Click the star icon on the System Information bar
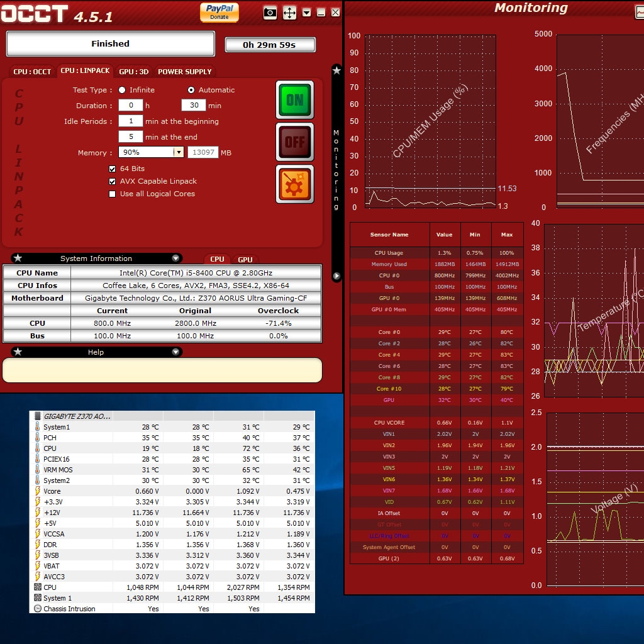 pos(18,258)
